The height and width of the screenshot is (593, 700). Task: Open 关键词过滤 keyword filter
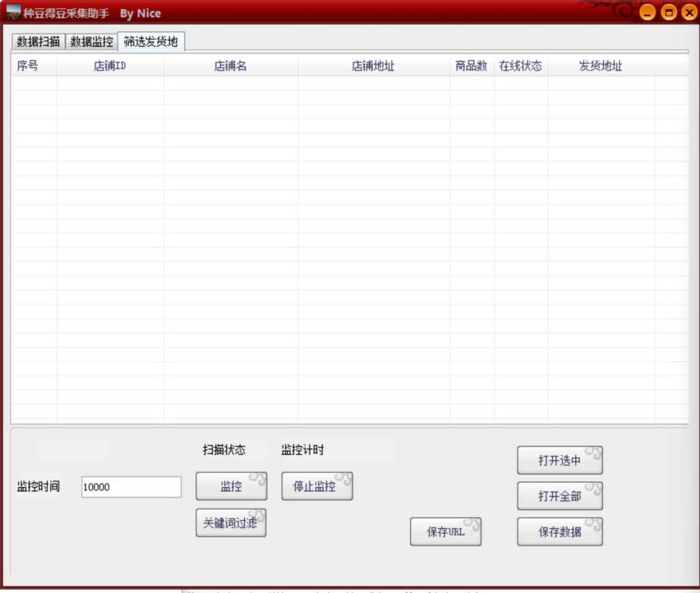[x=230, y=523]
